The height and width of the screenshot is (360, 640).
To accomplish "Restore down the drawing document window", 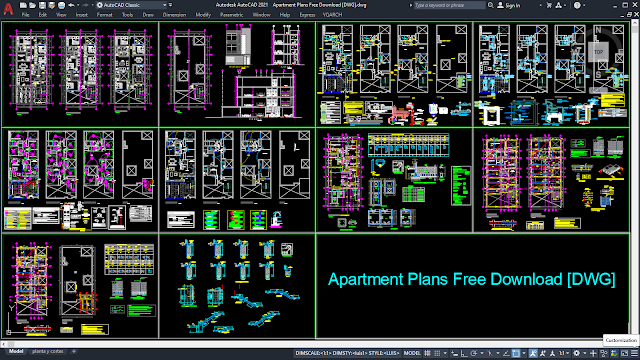I will point(629,15).
